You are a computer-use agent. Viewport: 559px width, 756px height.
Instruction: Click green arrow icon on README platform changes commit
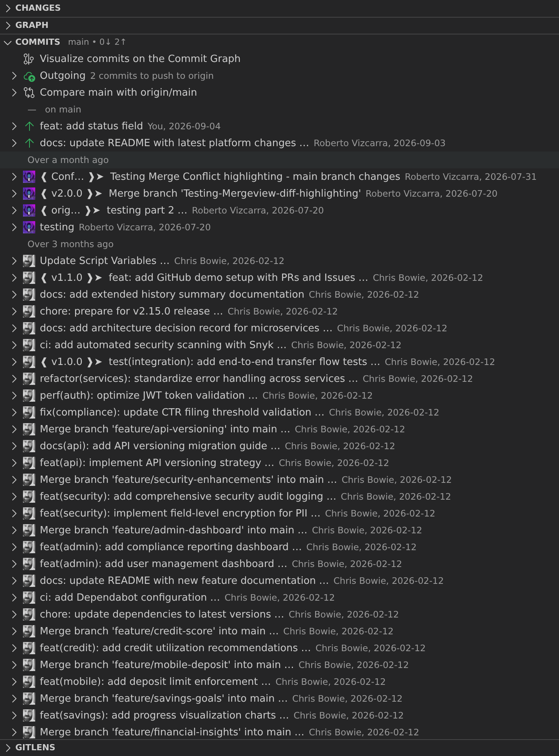[x=29, y=143]
